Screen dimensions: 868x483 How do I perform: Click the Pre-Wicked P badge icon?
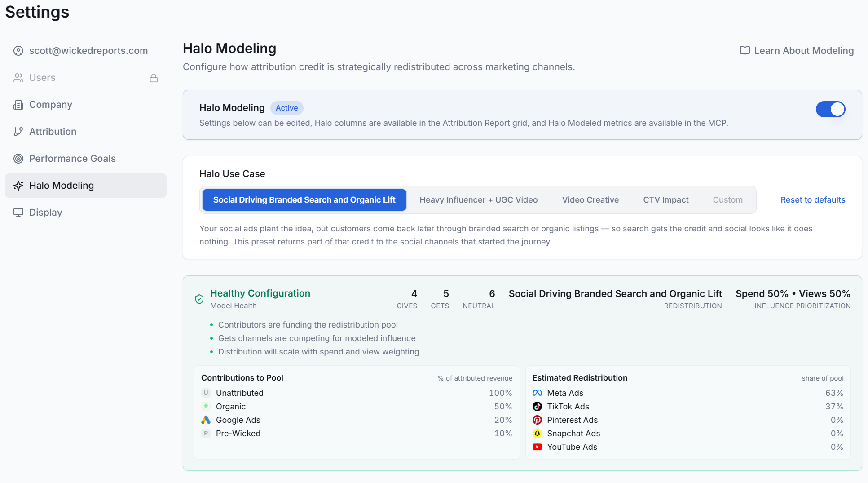(206, 434)
